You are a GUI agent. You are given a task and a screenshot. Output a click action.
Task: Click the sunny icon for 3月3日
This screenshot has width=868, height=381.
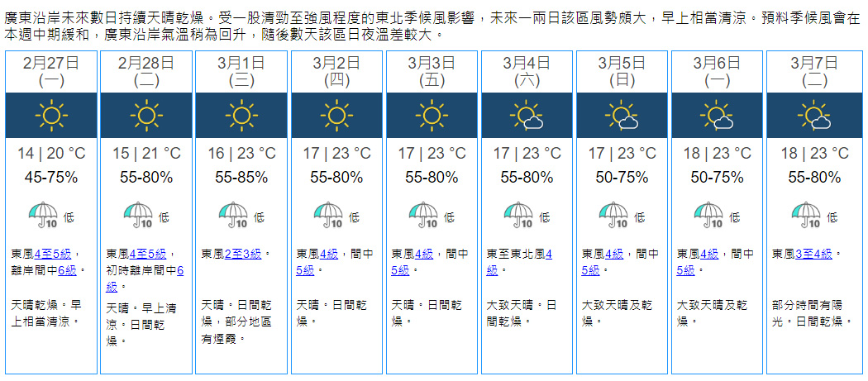click(432, 115)
